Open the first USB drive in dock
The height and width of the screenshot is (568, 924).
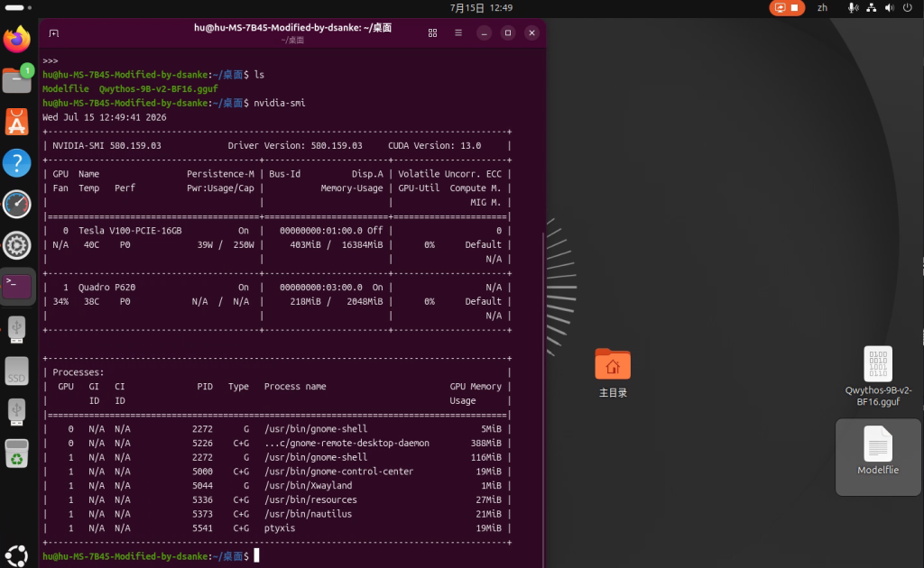tap(16, 329)
